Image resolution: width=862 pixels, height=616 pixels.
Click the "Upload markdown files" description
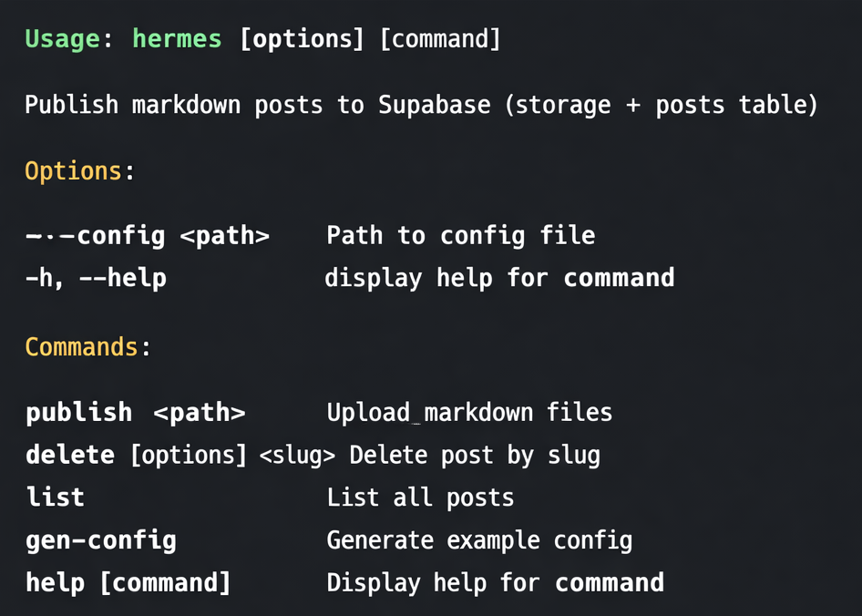click(469, 413)
